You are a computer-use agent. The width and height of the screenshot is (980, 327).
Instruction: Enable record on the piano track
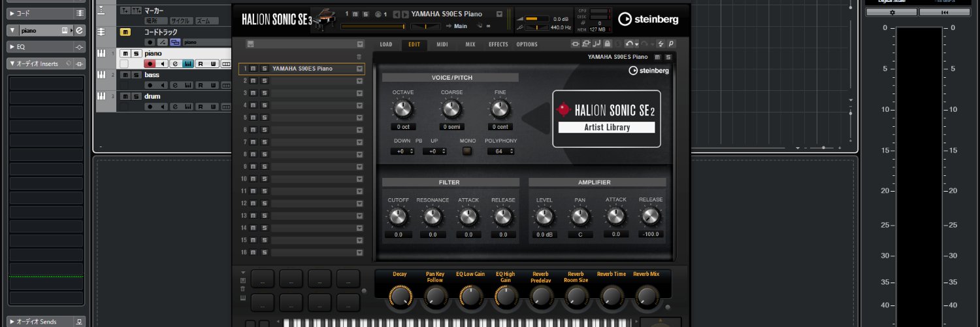pos(150,64)
